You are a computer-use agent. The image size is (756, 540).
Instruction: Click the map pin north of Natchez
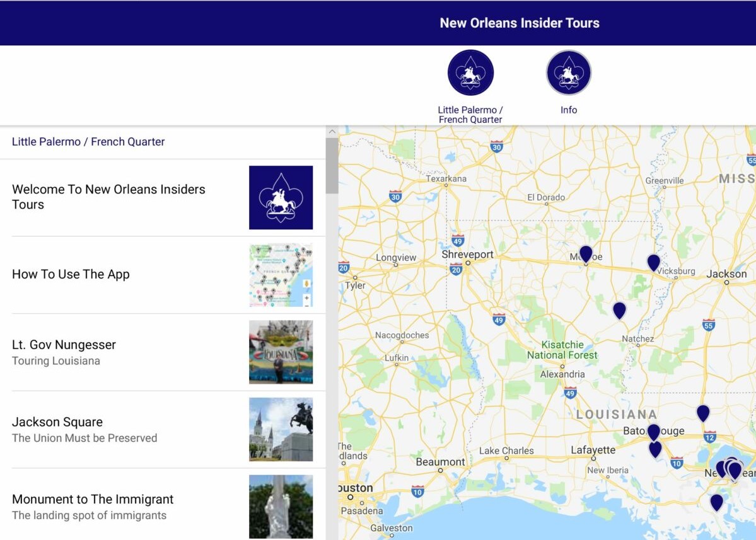click(619, 309)
